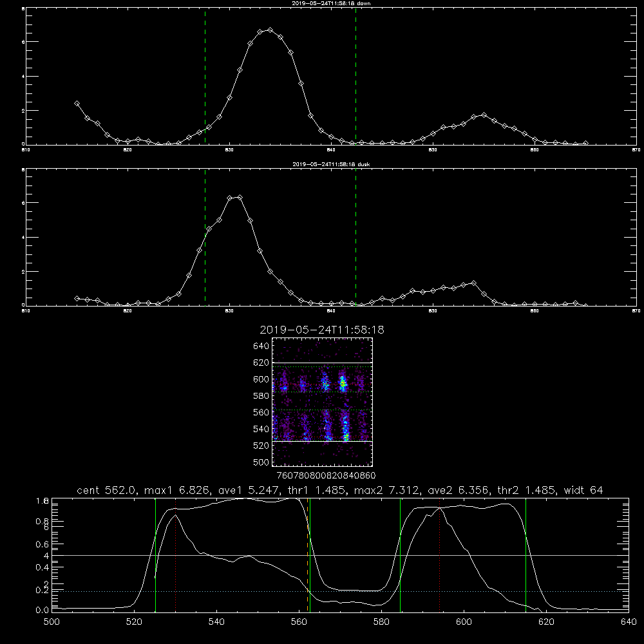Click spectrogram y-axis label '640'
This screenshot has height=644, width=644.
261,346
